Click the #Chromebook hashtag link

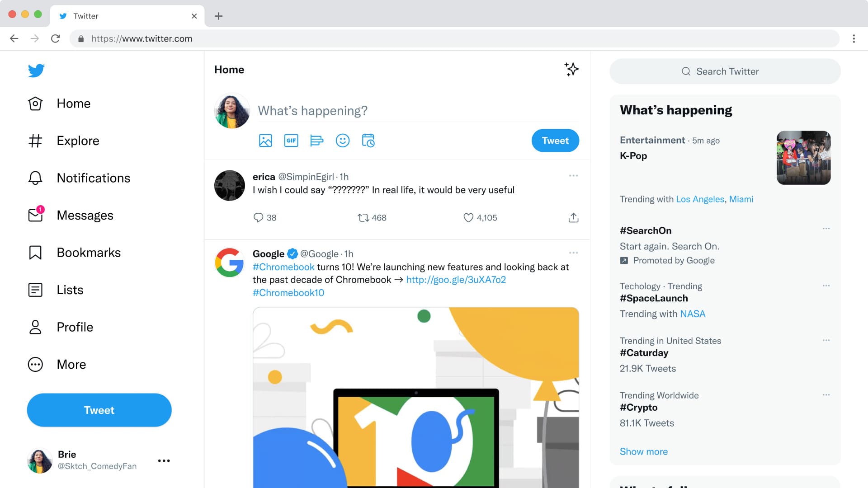(283, 266)
